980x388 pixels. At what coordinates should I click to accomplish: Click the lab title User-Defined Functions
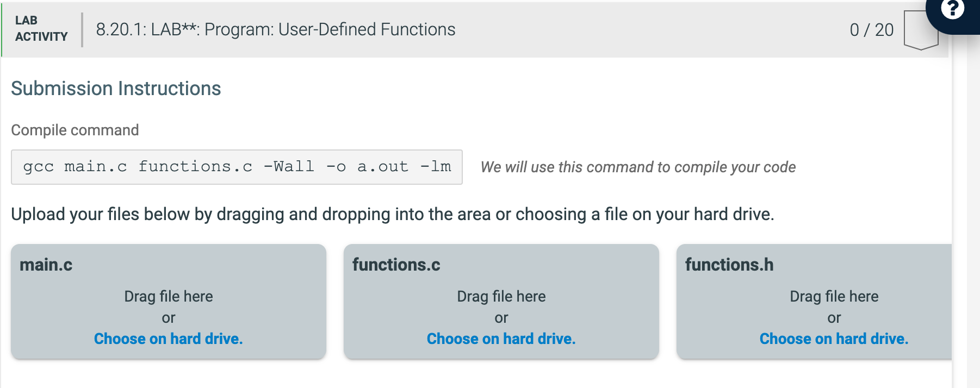click(276, 29)
